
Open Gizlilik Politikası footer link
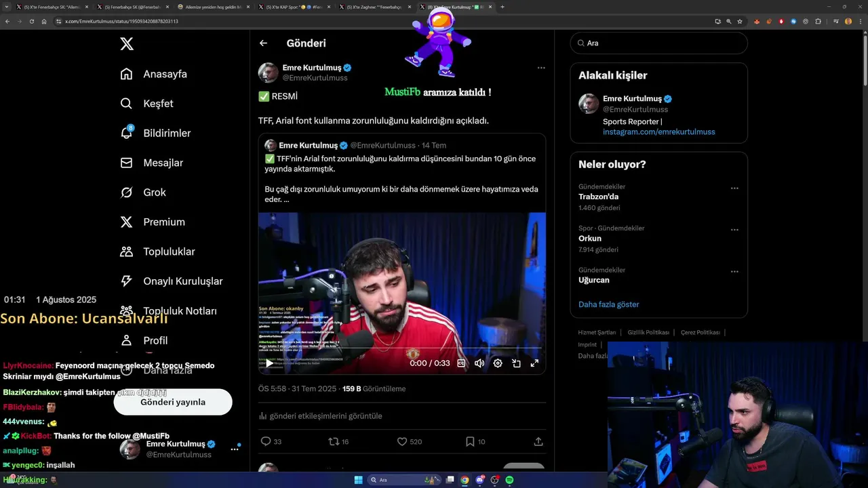[648, 333]
